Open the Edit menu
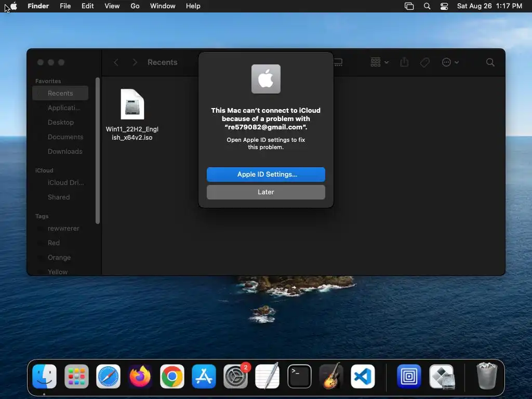 [x=87, y=6]
